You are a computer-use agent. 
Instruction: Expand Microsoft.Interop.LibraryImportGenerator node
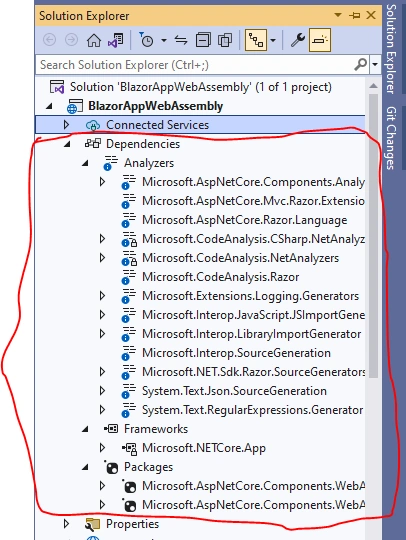point(102,334)
